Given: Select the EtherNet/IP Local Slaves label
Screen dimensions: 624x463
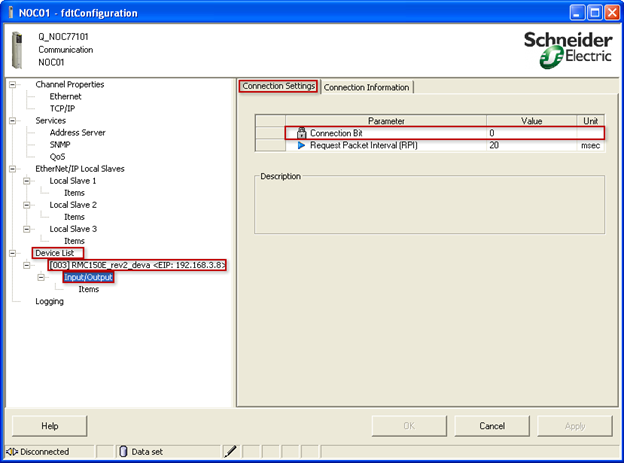Looking at the screenshot, I should [x=80, y=169].
